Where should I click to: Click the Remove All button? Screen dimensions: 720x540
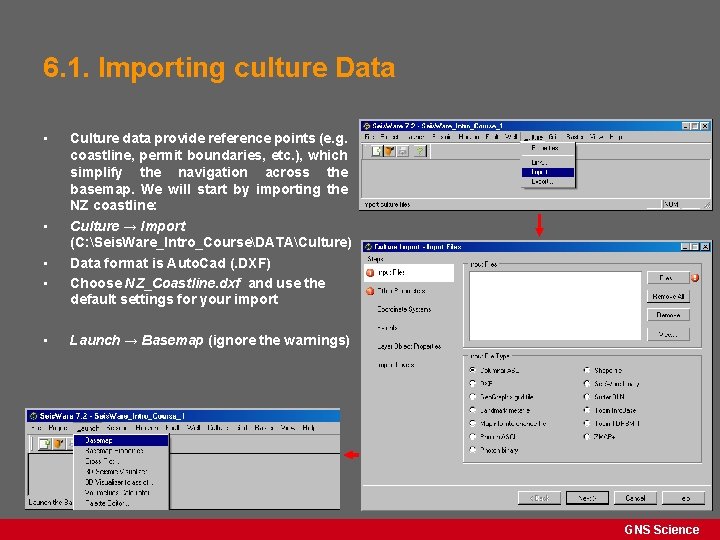tap(668, 297)
